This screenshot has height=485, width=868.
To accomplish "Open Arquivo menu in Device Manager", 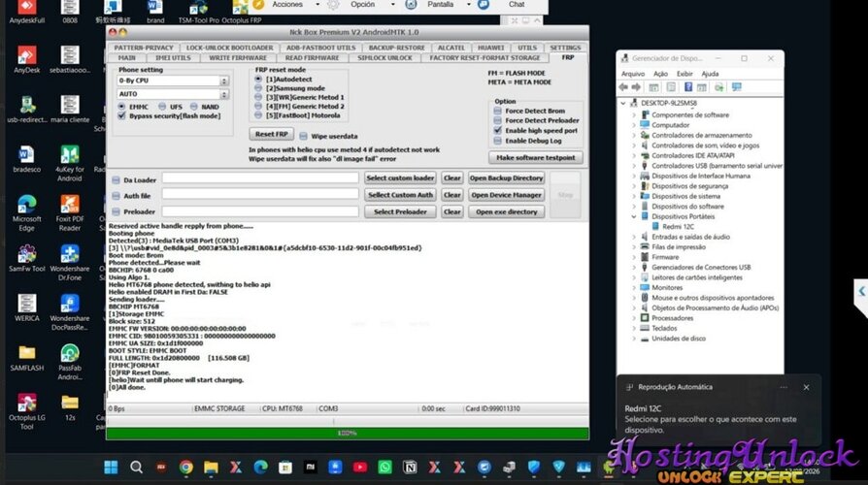I will [633, 74].
